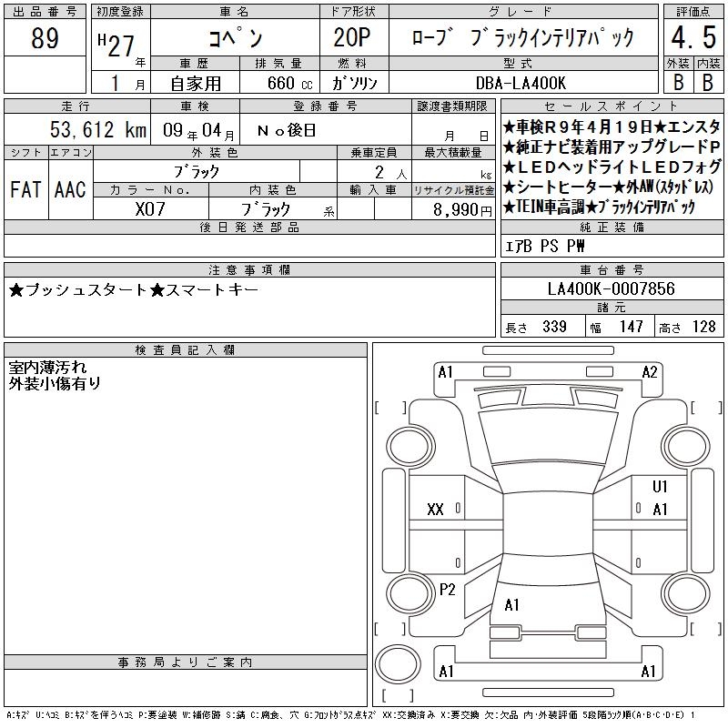Click the mileage value 53,612 km
Image resolution: width=728 pixels, height=728 pixels.
98,129
